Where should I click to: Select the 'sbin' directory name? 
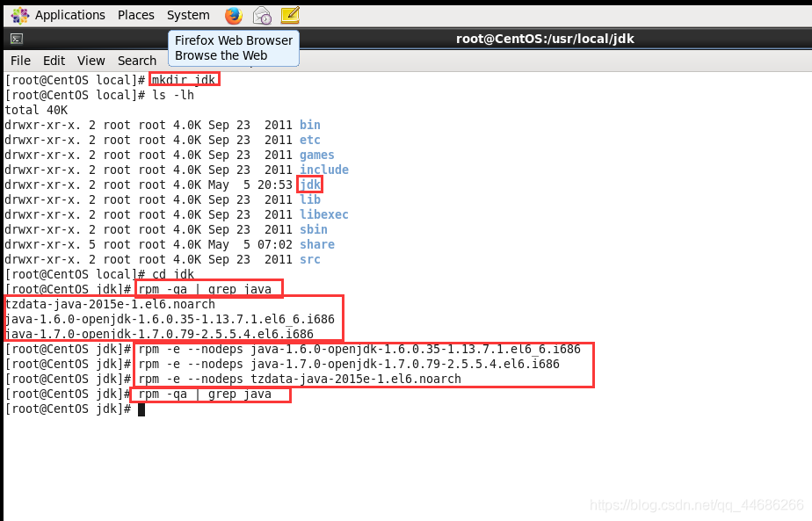314,229
